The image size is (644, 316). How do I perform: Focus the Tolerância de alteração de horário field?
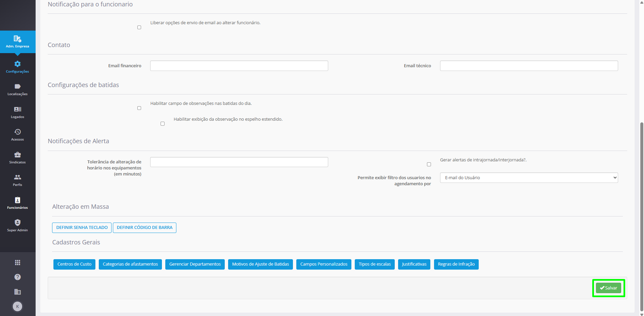point(239,162)
